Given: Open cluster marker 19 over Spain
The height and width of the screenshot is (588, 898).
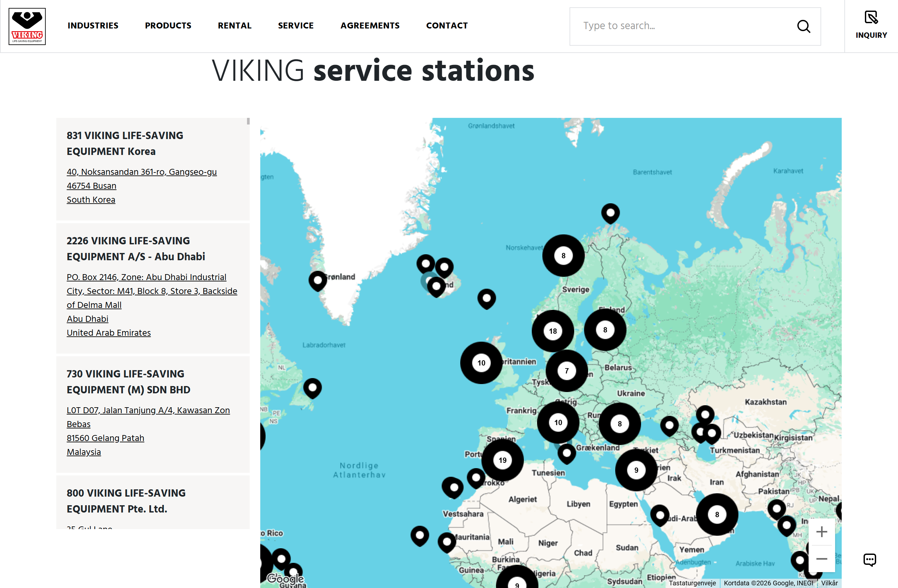Looking at the screenshot, I should [x=502, y=460].
